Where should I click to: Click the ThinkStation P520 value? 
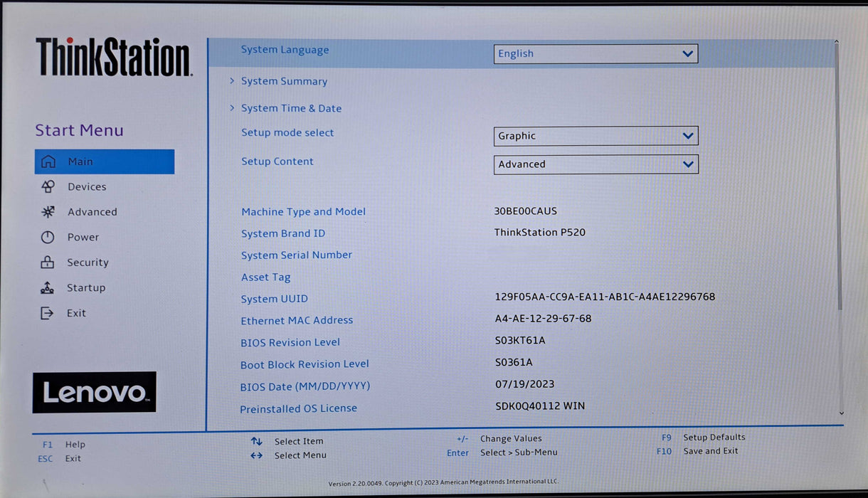pyautogui.click(x=540, y=232)
